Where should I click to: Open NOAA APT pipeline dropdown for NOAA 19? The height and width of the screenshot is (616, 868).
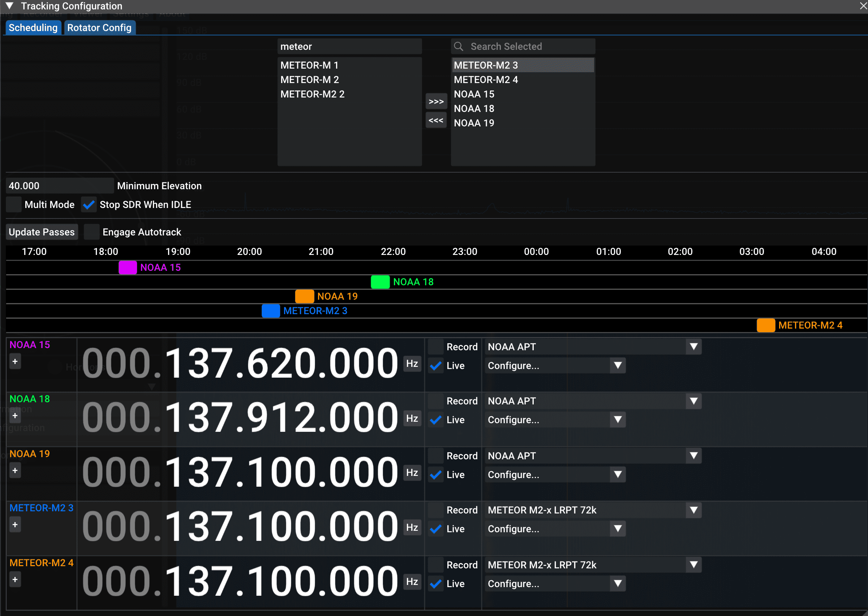click(x=593, y=456)
